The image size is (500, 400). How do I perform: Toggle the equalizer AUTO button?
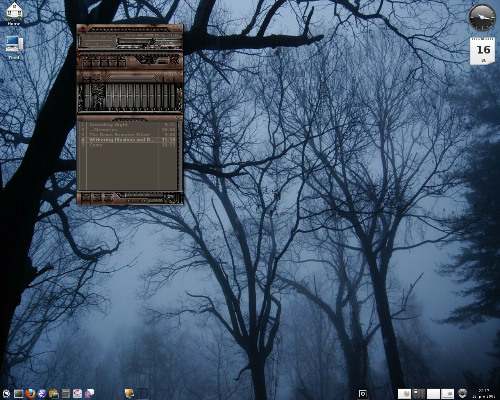[x=96, y=80]
